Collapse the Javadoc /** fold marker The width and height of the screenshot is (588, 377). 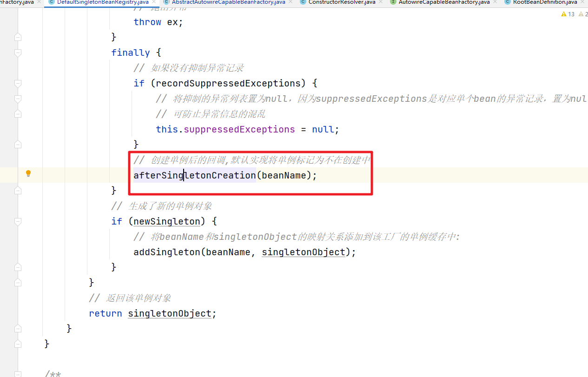tap(18, 374)
